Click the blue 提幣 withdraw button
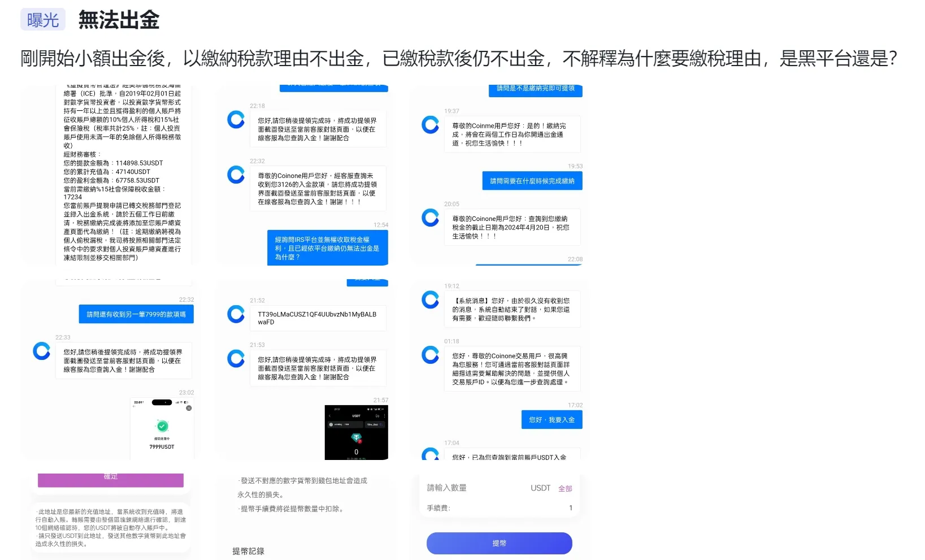The image size is (925, 560). click(x=500, y=543)
